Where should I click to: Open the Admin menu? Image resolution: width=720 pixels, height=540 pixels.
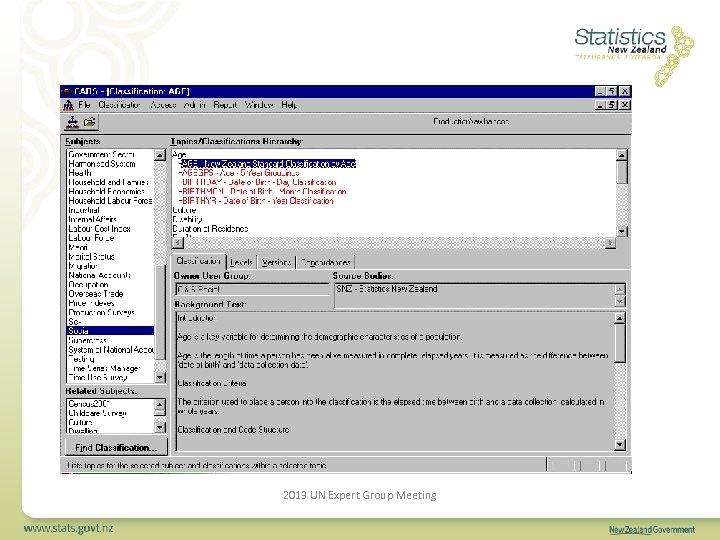point(195,105)
